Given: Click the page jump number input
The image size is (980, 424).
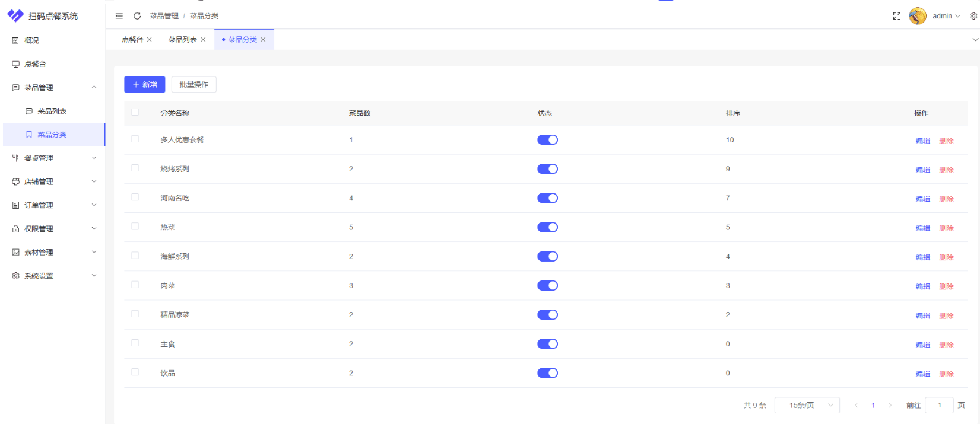Looking at the screenshot, I should [x=939, y=405].
